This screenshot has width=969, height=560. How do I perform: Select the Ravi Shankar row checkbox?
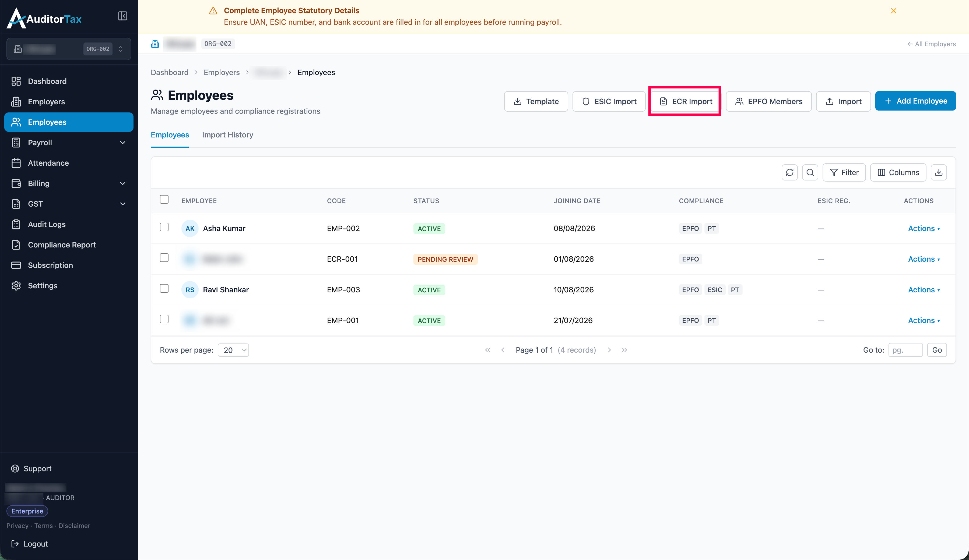[x=164, y=289]
